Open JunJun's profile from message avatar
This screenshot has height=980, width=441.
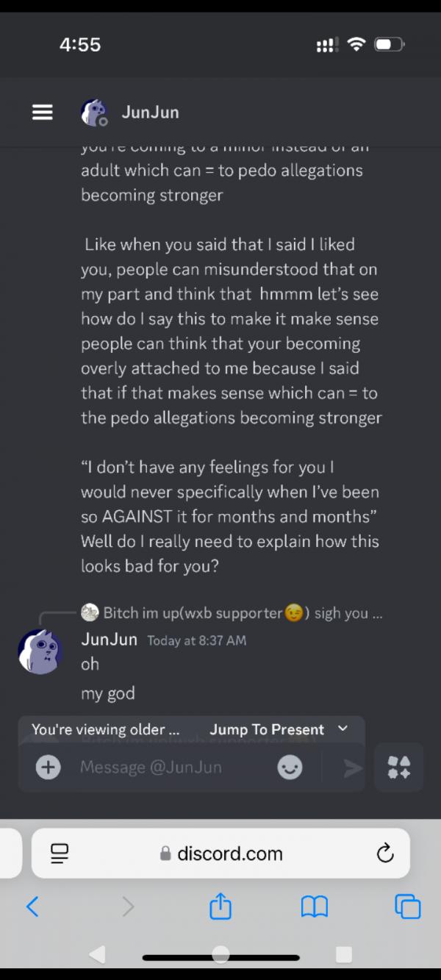(x=40, y=651)
